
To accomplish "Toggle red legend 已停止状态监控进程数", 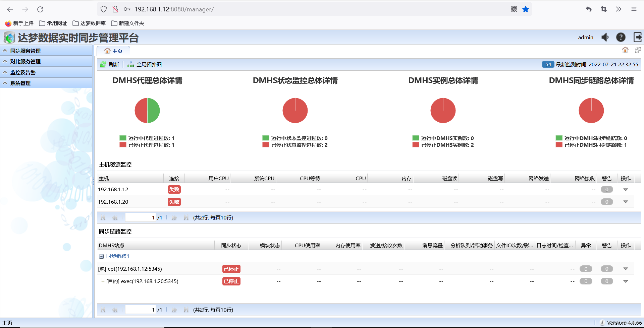I will tap(295, 145).
